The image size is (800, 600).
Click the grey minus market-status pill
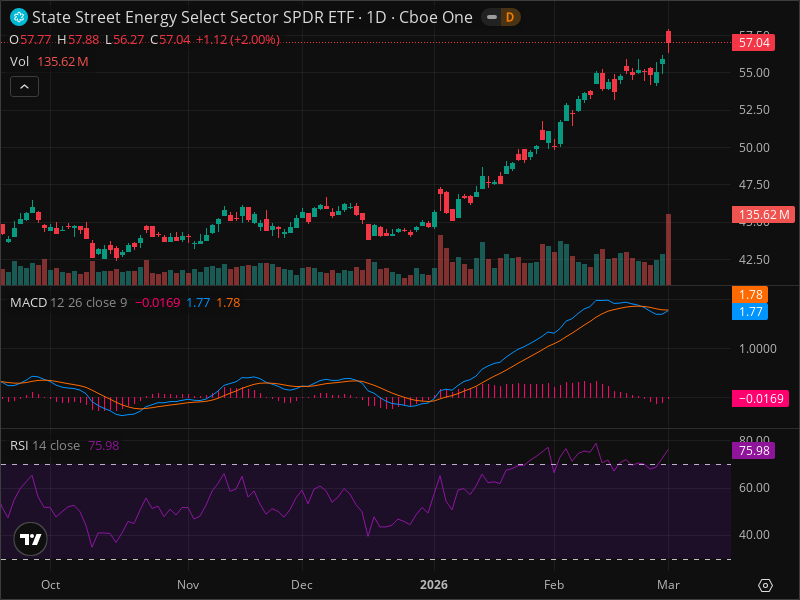point(491,17)
